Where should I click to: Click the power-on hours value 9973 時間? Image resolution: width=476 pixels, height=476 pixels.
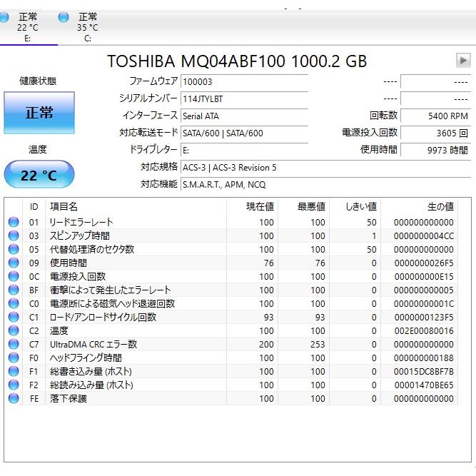pyautogui.click(x=435, y=151)
